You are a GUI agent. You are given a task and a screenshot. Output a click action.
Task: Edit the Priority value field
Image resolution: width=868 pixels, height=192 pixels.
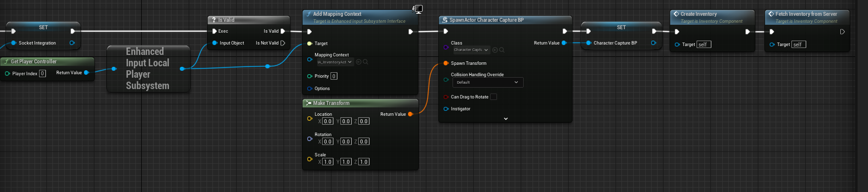[x=334, y=76]
